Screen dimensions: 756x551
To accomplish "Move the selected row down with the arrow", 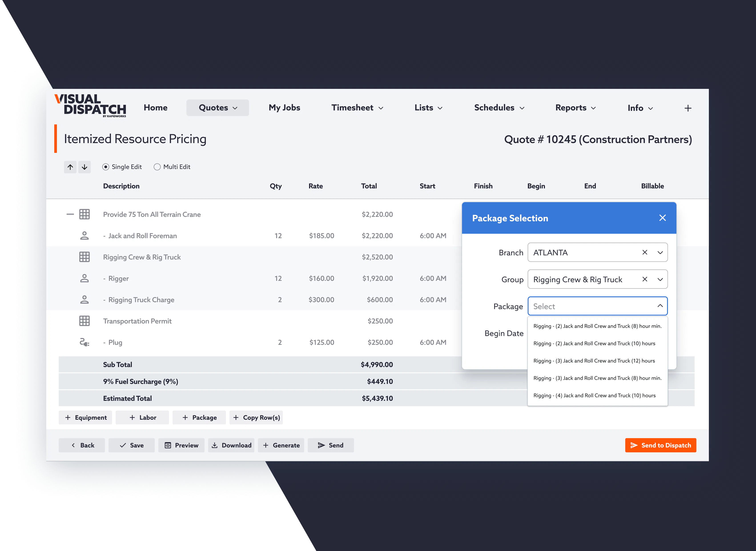I will coord(84,167).
